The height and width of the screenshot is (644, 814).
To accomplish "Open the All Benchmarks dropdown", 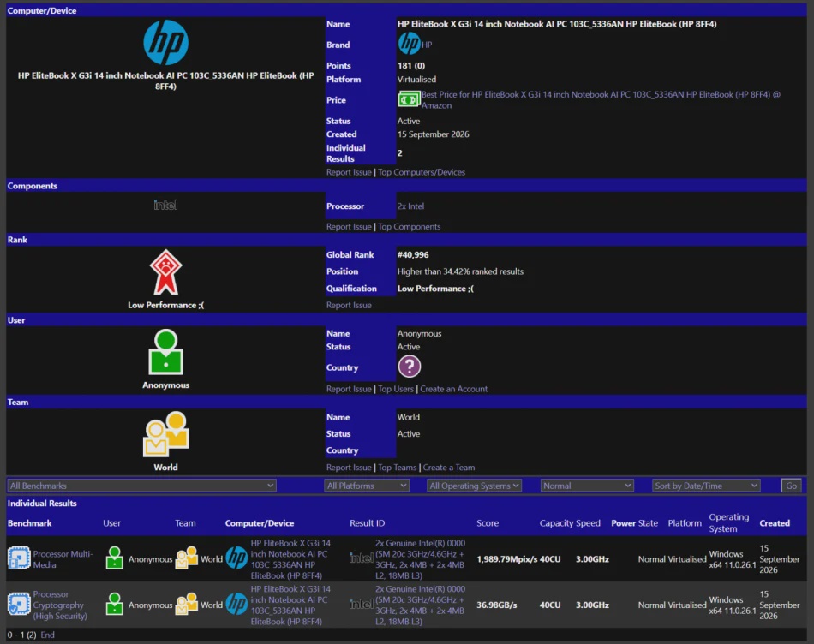I will click(141, 486).
